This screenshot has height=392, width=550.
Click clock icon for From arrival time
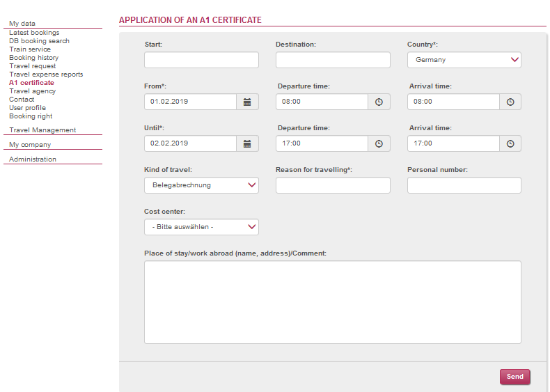tap(510, 102)
